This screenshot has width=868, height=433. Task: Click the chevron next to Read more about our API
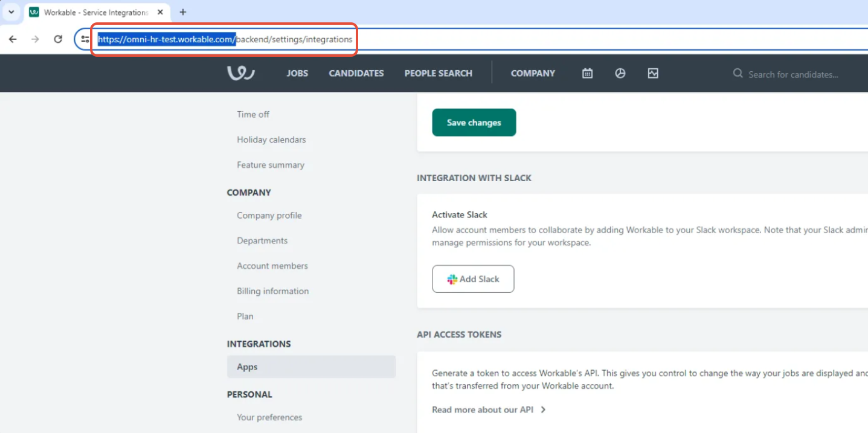point(543,409)
